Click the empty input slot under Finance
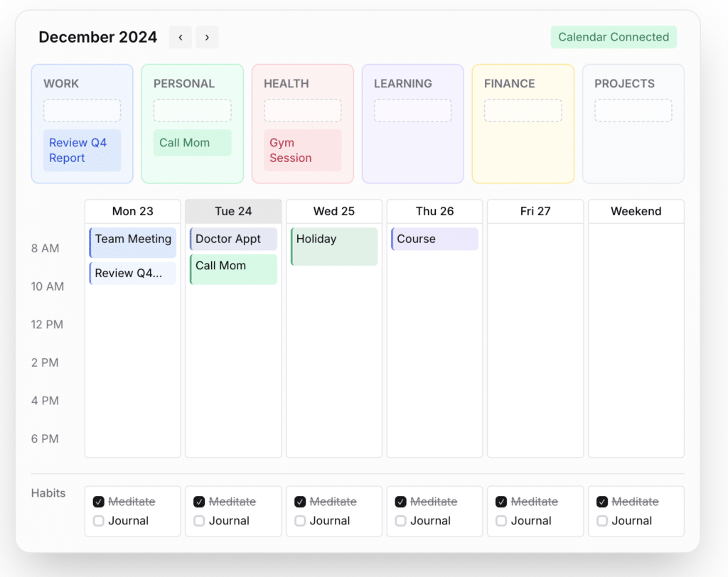Screen dimensions: 728x577 point(523,111)
